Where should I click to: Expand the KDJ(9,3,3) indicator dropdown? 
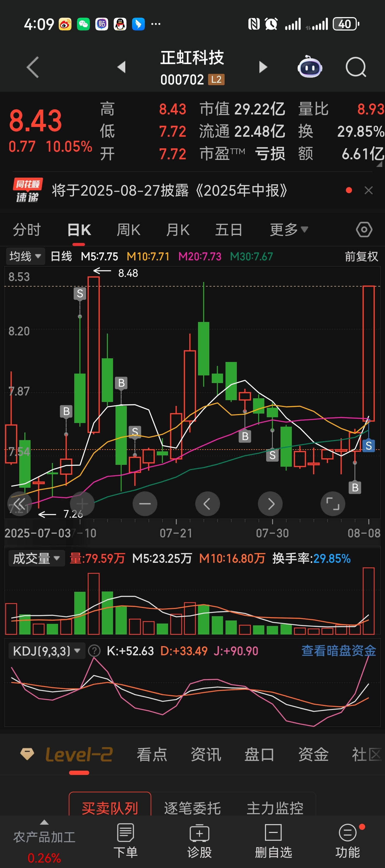[46, 651]
